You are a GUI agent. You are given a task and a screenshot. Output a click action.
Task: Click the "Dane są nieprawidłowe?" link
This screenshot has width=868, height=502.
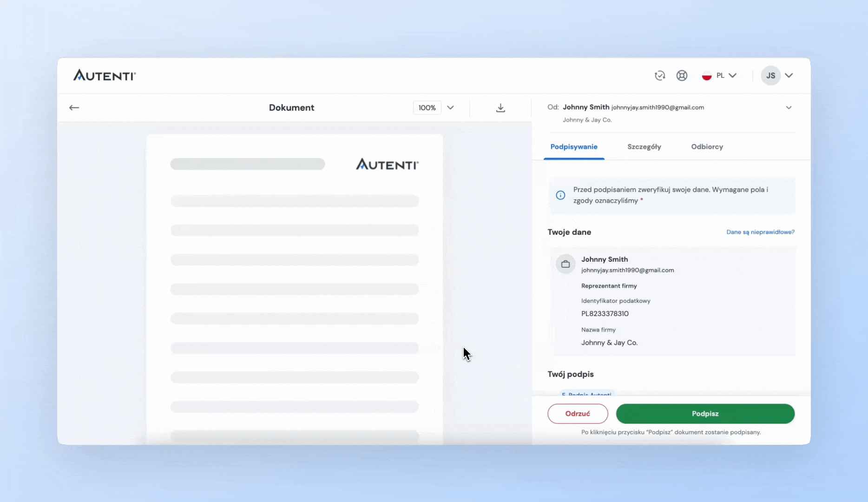pyautogui.click(x=760, y=232)
